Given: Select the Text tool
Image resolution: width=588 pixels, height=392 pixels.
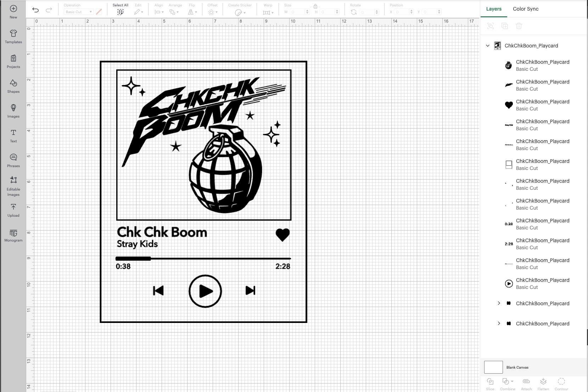Looking at the screenshot, I should 13,136.
